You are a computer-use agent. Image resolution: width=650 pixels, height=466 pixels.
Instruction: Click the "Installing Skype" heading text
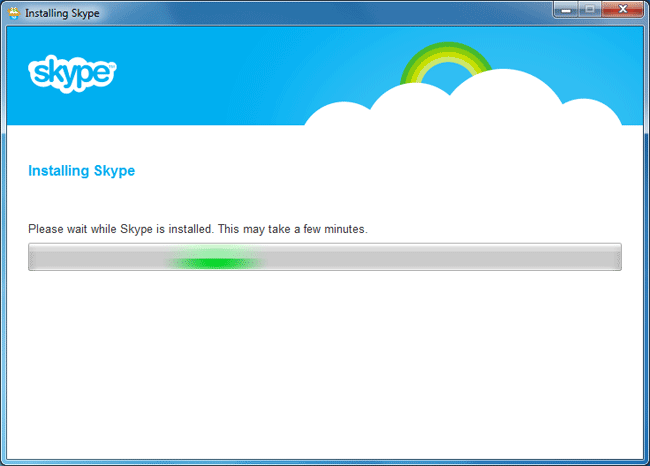pyautogui.click(x=82, y=171)
